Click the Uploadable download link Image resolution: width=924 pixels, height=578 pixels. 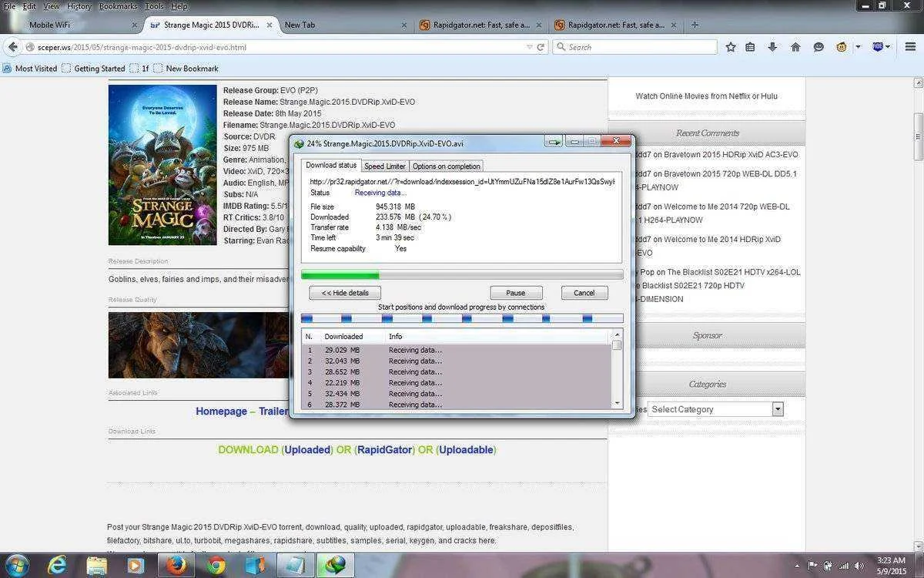click(467, 449)
